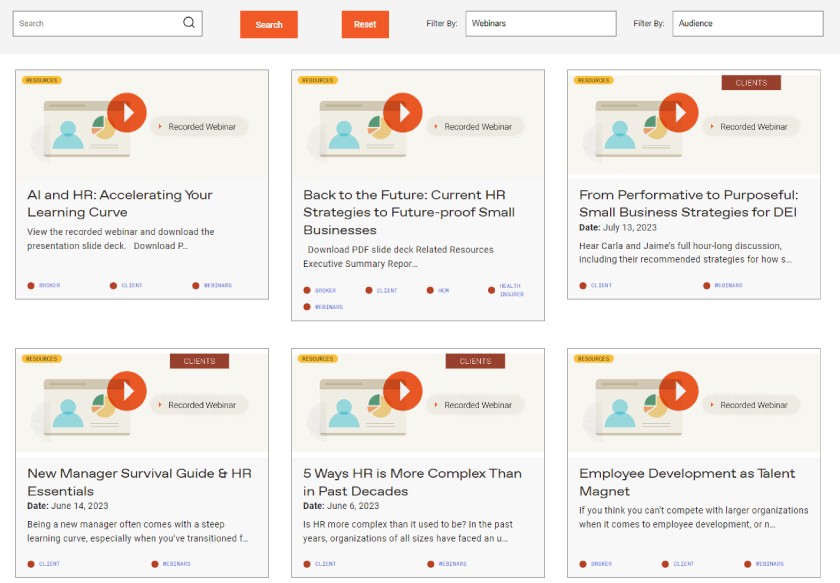Select Webinars tag on AI and HR card
840x583 pixels.
pyautogui.click(x=212, y=286)
